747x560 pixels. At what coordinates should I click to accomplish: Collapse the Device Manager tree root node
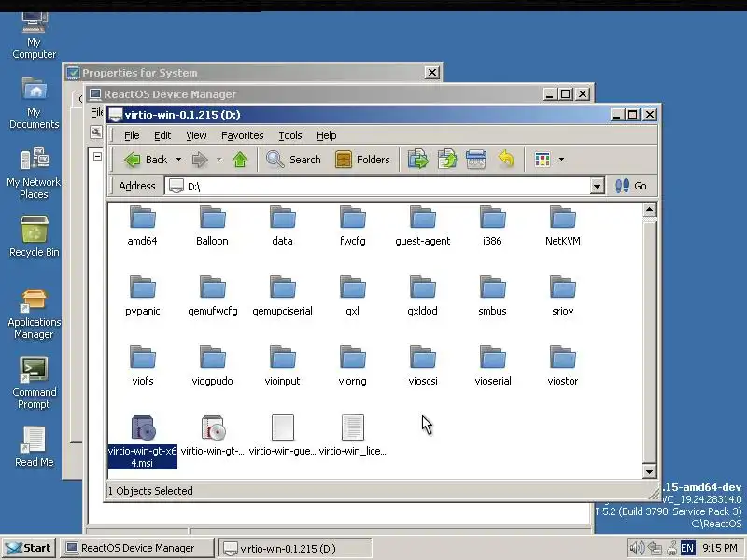click(x=97, y=156)
